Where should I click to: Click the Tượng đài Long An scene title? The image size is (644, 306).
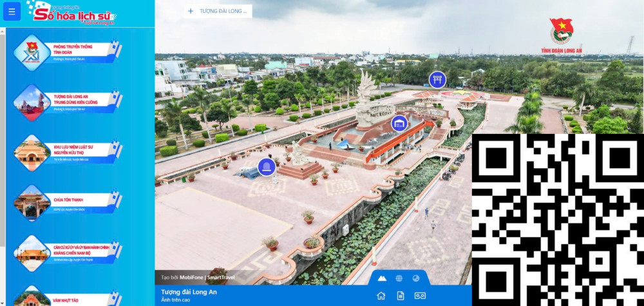coord(189,292)
